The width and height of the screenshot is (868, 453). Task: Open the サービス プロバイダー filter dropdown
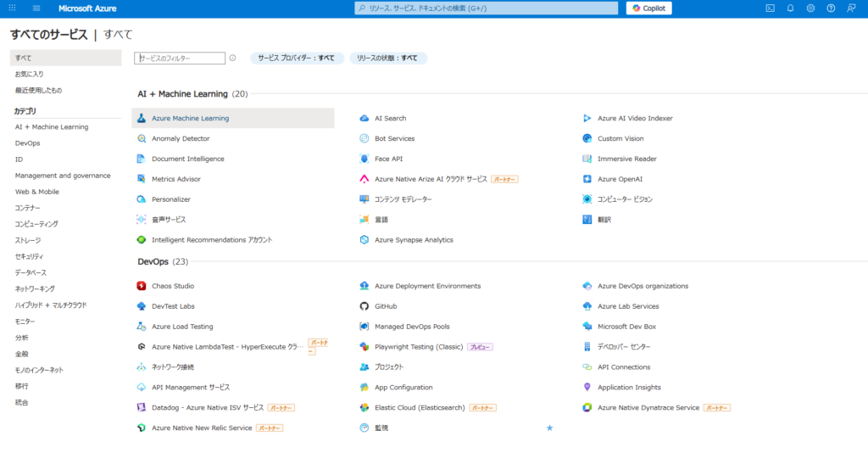pyautogui.click(x=297, y=59)
